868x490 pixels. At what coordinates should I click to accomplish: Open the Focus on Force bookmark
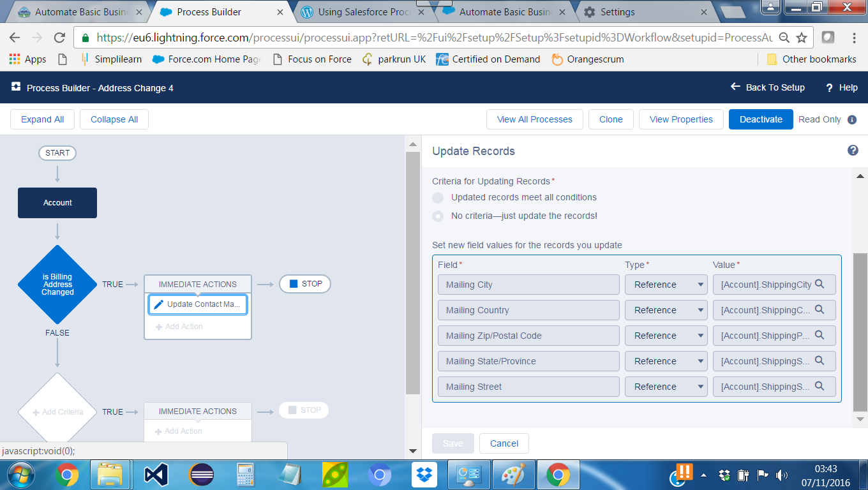[x=312, y=59]
